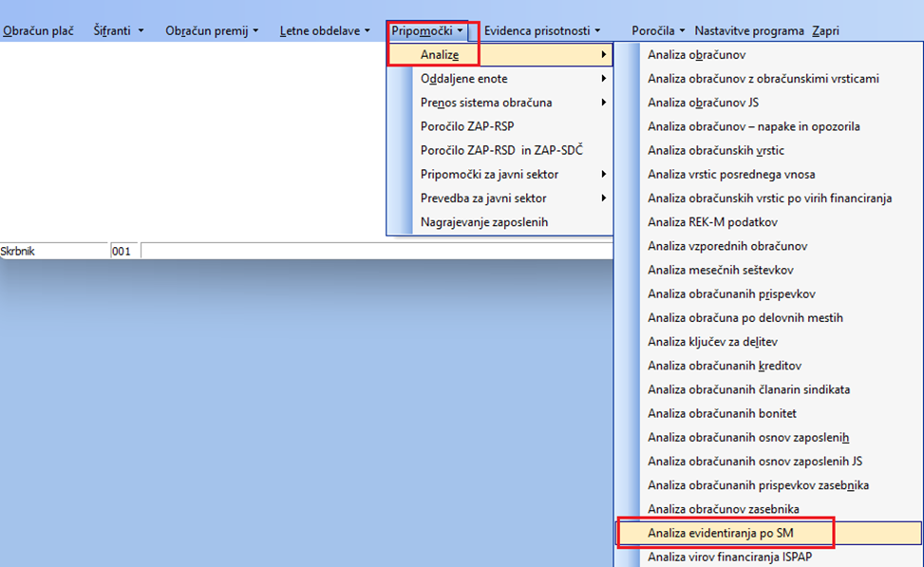This screenshot has width=924, height=567.
Task: Open Analiza obračunanih bonitet
Action: click(x=768, y=413)
